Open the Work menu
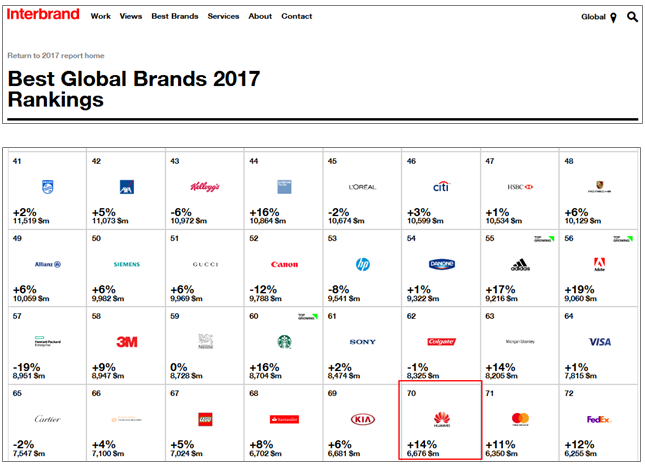The image size is (645, 467). [x=100, y=17]
